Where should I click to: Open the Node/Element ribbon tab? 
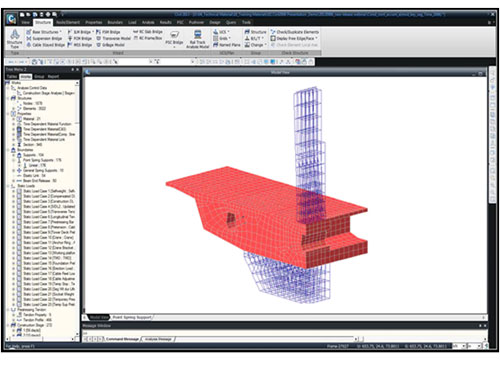pyautogui.click(x=68, y=22)
